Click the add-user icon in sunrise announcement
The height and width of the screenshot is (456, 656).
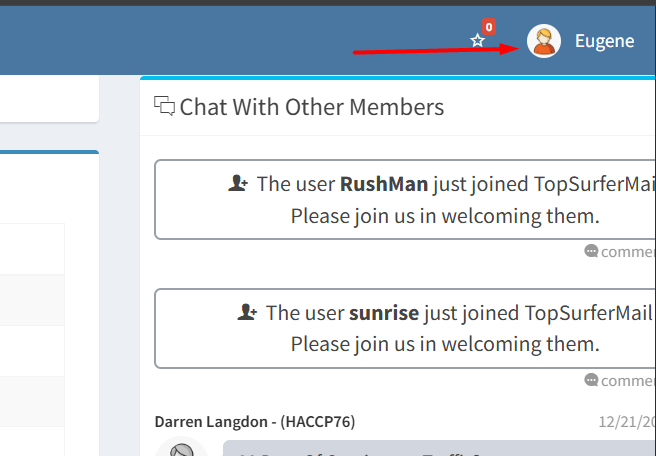pyautogui.click(x=247, y=313)
